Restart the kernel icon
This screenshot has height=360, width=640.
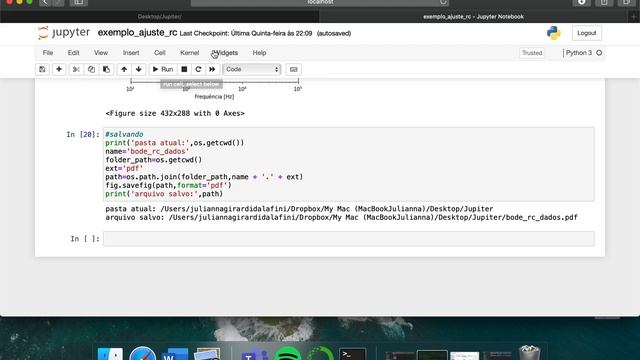click(198, 69)
